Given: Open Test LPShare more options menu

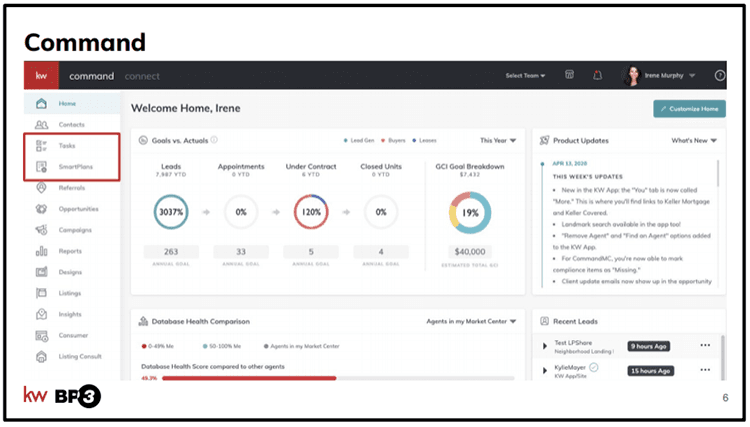Looking at the screenshot, I should point(705,345).
